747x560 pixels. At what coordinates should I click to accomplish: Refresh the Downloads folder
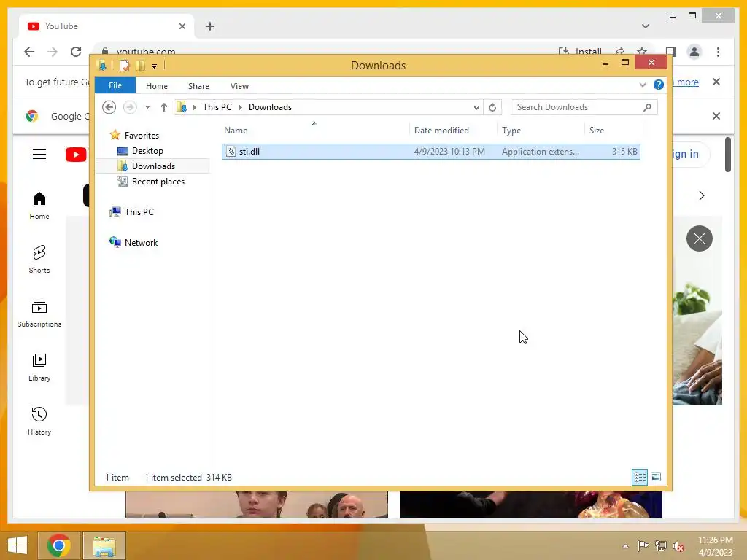tap(492, 108)
